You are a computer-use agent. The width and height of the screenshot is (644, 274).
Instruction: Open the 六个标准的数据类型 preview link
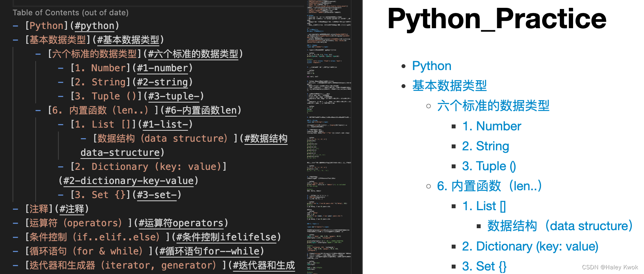(493, 106)
